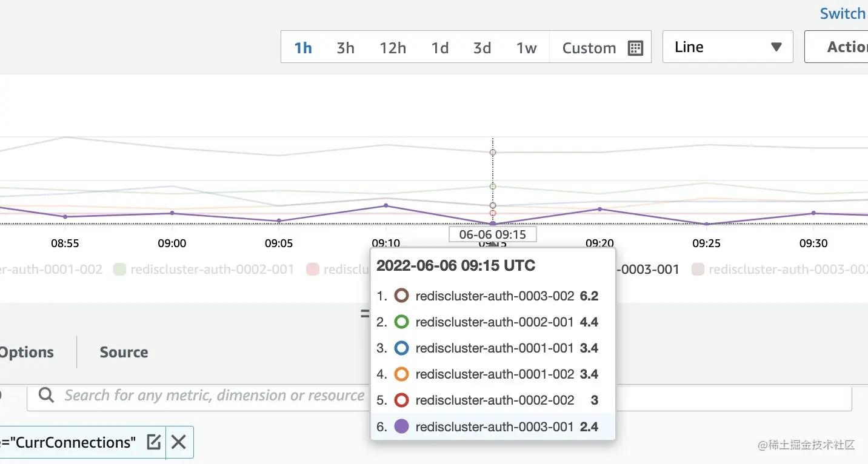
Task: Open the Custom time range calendar icon
Action: (x=635, y=48)
